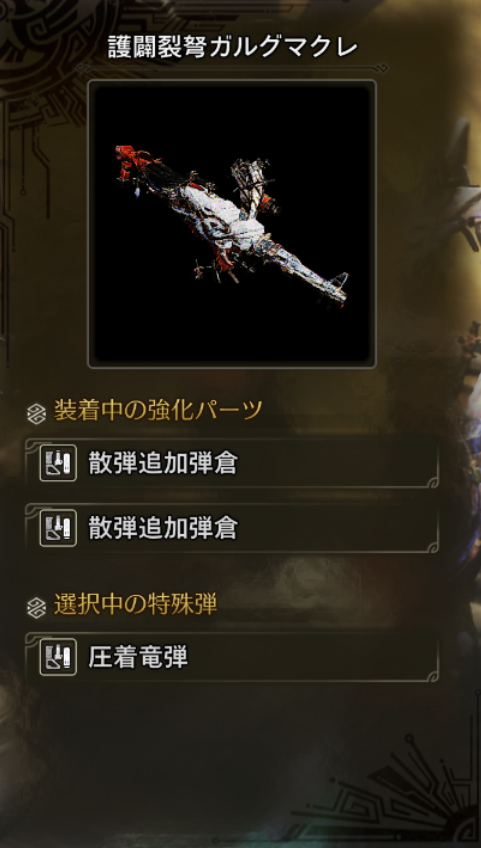Click the weapon name 護闘裂弩ガルグマクレ
Image resolution: width=481 pixels, height=848 pixels.
pyautogui.click(x=232, y=48)
